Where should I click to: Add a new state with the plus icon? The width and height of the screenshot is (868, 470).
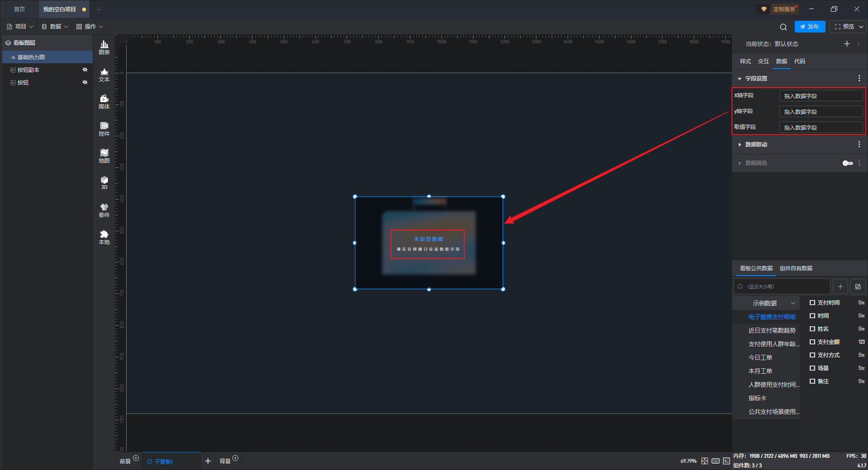point(847,44)
